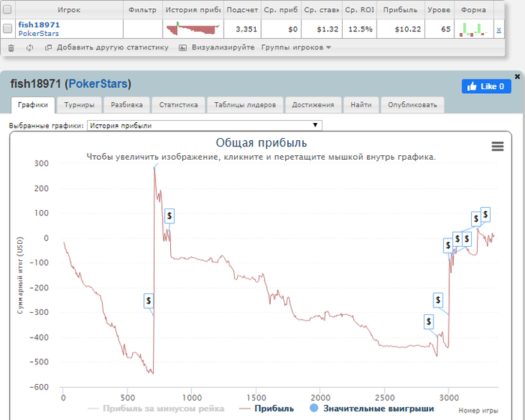Open the Разбивка tab
Viewport: 525px width, 420px height.
pyautogui.click(x=127, y=105)
